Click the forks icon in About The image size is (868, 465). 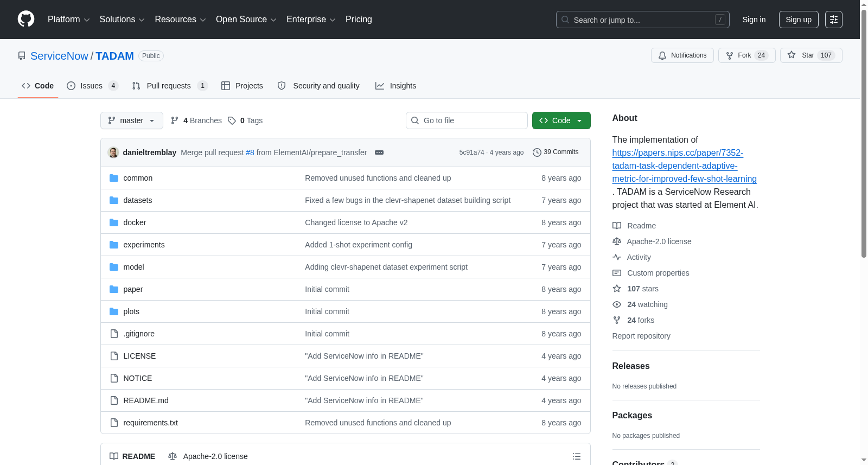click(x=617, y=320)
